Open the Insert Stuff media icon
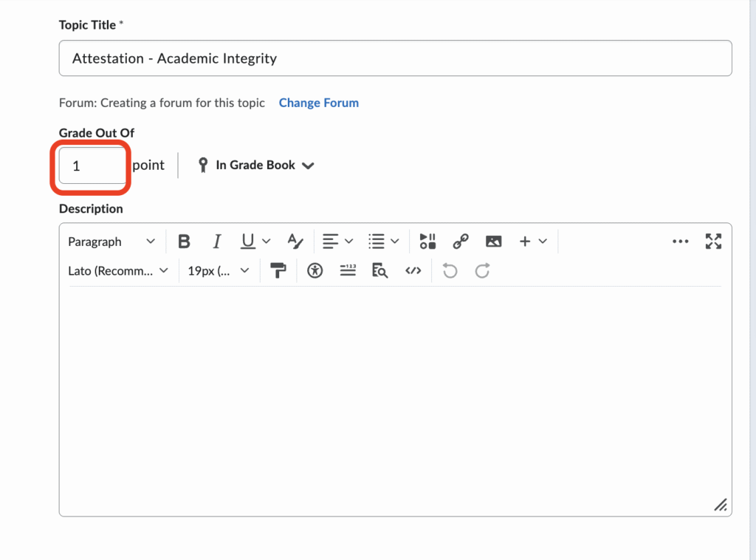 click(x=427, y=242)
